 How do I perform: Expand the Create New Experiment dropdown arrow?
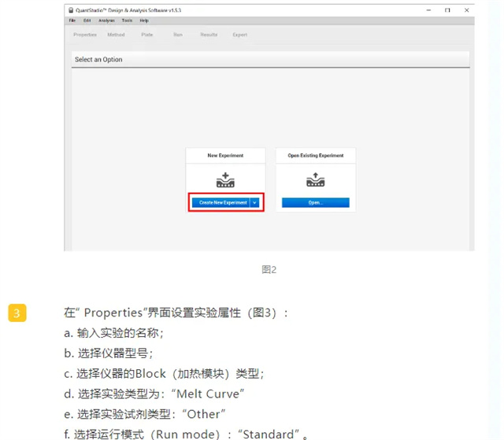coord(255,202)
